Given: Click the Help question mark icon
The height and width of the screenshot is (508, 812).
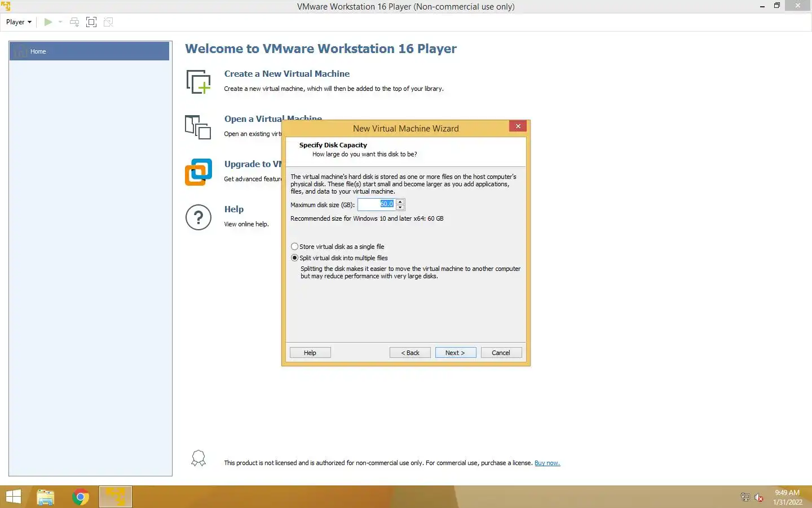Looking at the screenshot, I should pyautogui.click(x=198, y=217).
